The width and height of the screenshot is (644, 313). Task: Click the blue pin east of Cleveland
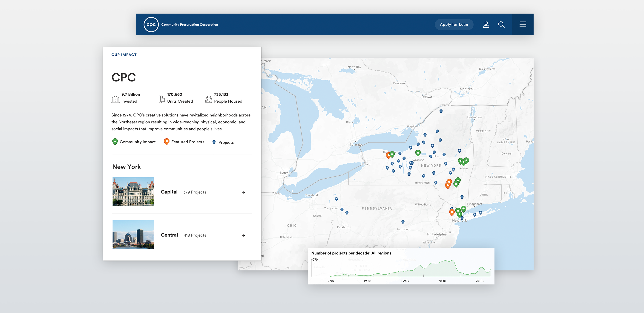[336, 199]
